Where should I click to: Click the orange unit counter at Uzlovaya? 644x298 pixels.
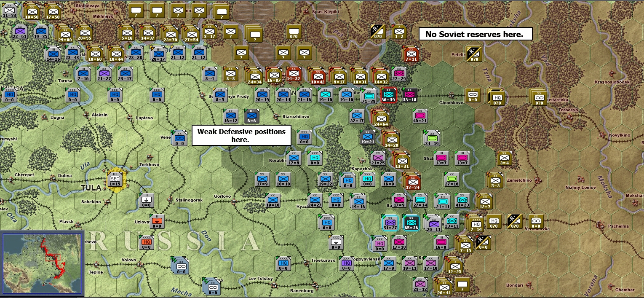[156, 221]
